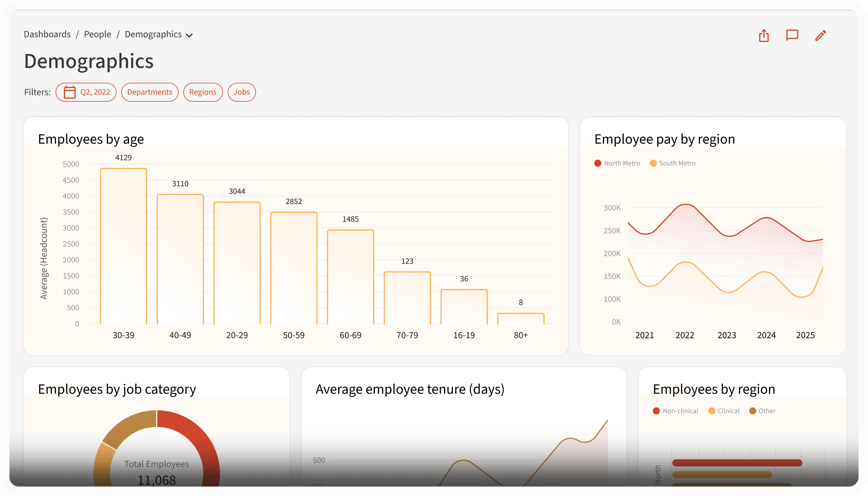This screenshot has height=496, width=868.
Task: Toggle Other legend item
Action: coord(762,411)
